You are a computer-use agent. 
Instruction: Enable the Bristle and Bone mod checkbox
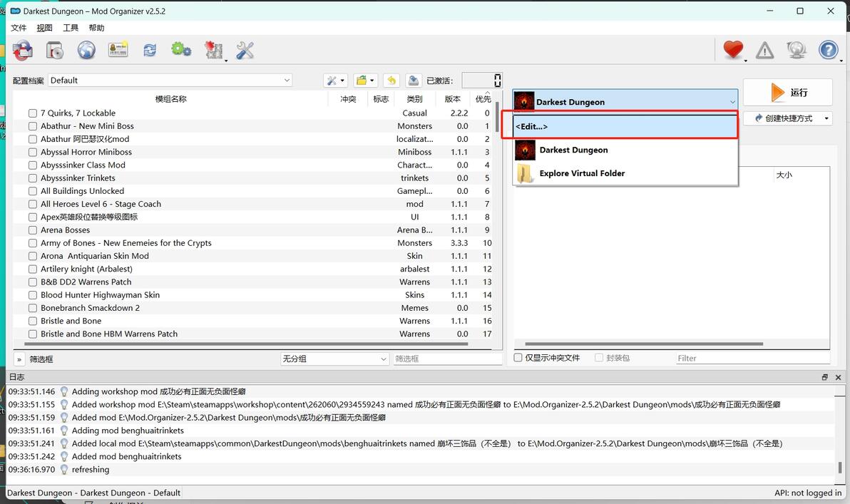[x=33, y=322]
